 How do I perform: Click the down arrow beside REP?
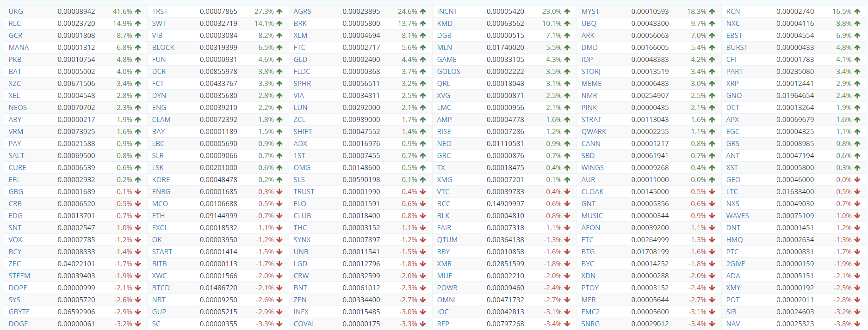click(567, 324)
